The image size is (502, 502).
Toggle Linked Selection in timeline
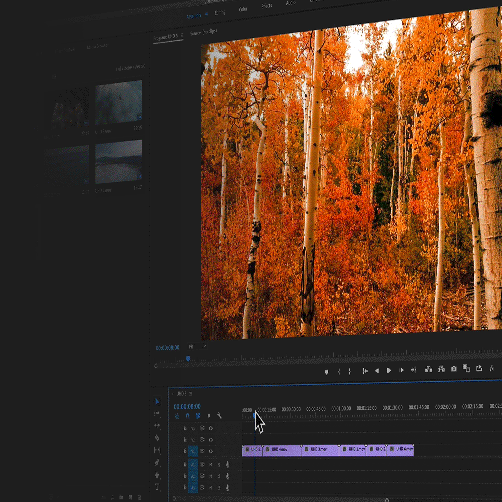pos(198,416)
